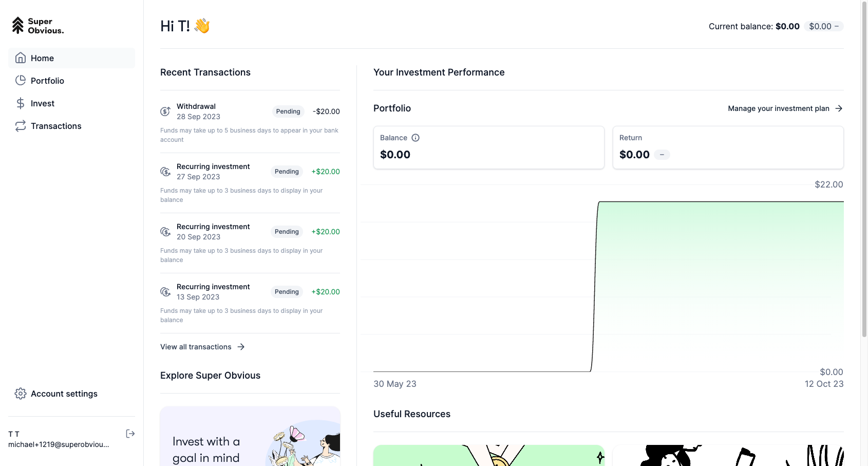Image resolution: width=868 pixels, height=466 pixels.
Task: Open the View all transactions link
Action: [x=202, y=347]
